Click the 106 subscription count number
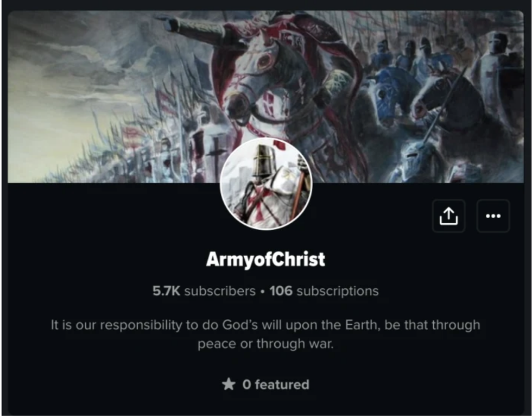The image size is (532, 416). tap(281, 291)
